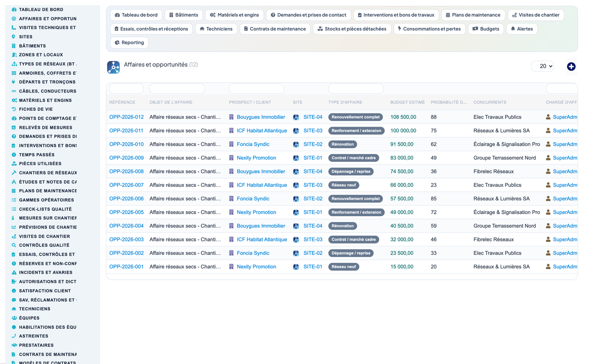Open client link ICF Habitat Atlantique in OPP-2026-011
This screenshot has height=364, width=589.
[x=262, y=131]
